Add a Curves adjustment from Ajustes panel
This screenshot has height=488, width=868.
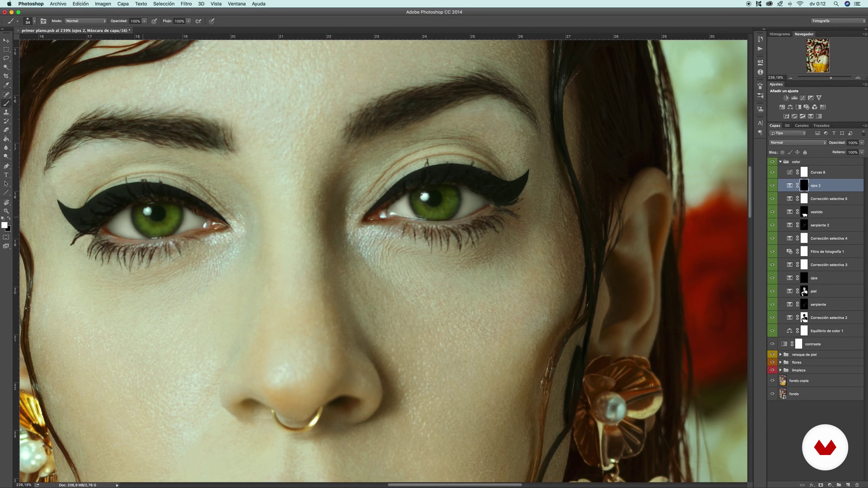point(802,98)
